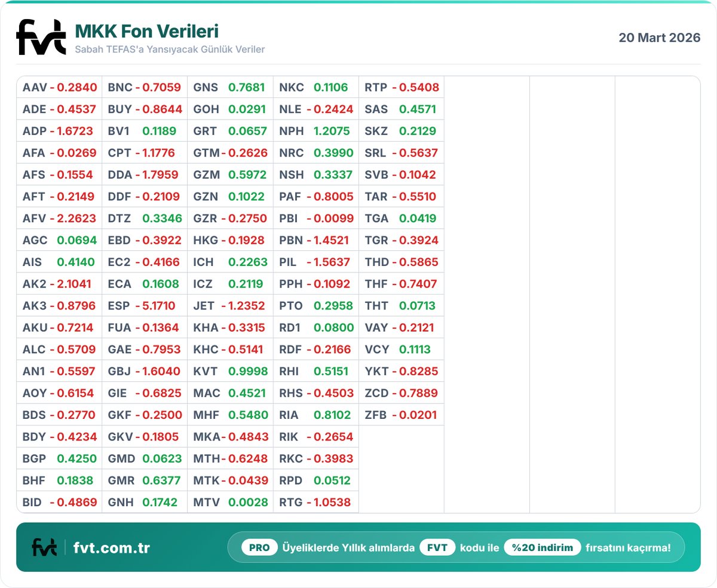
Task: Select the AIS 0.4140 cell
Action: (60, 262)
